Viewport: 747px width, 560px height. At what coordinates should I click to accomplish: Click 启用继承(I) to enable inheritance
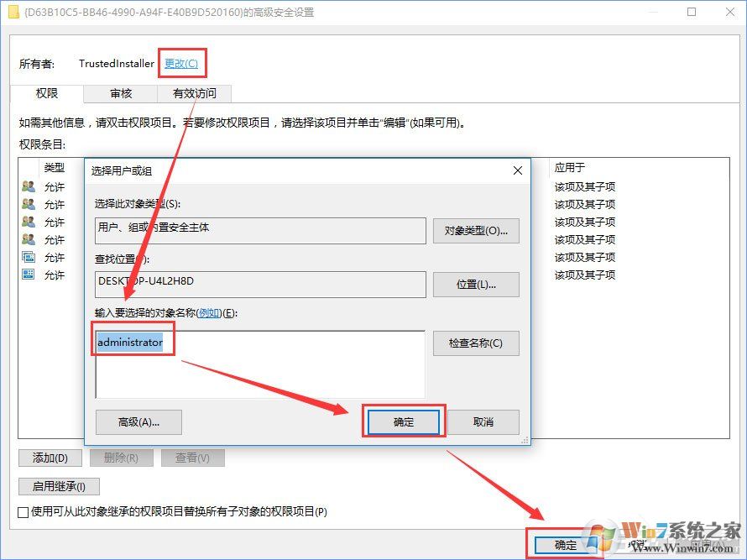coord(58,486)
